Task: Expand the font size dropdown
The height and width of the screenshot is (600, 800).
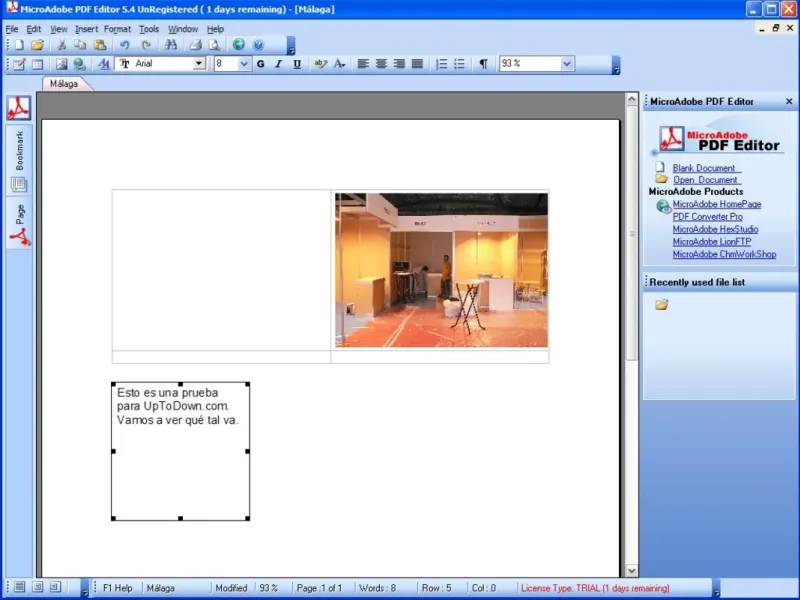Action: click(x=245, y=64)
